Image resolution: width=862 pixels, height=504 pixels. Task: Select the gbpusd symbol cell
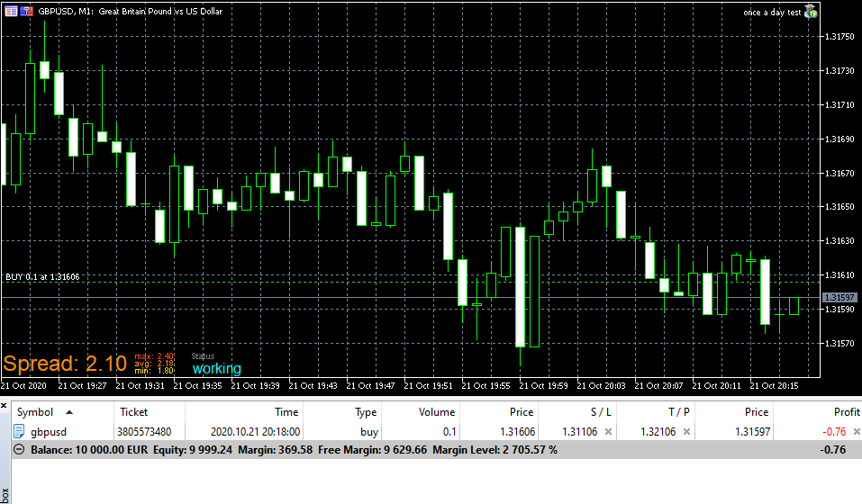49,432
